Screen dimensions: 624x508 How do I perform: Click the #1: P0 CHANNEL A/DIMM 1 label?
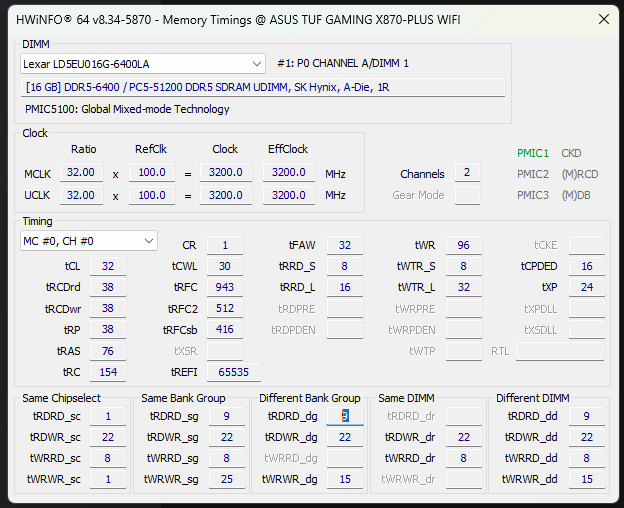click(343, 63)
